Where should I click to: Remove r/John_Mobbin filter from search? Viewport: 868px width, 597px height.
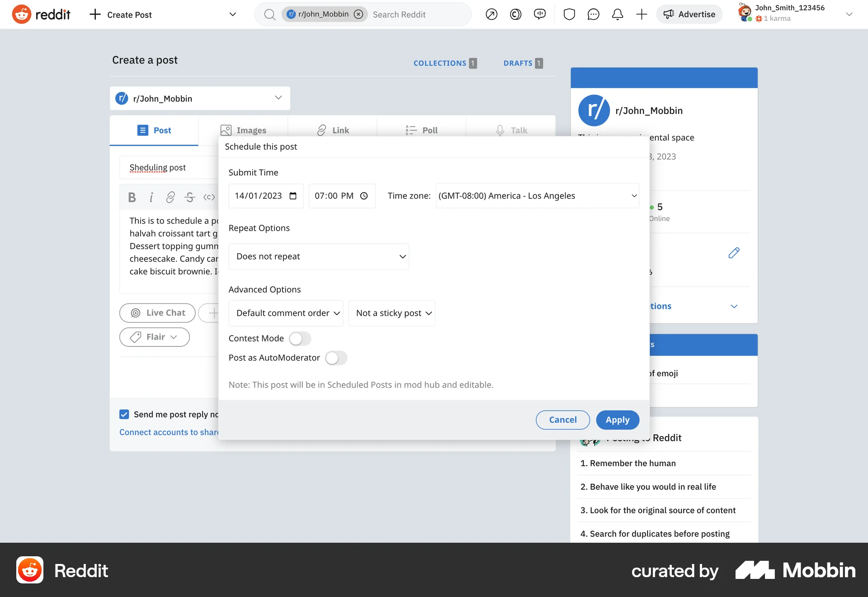pos(359,14)
